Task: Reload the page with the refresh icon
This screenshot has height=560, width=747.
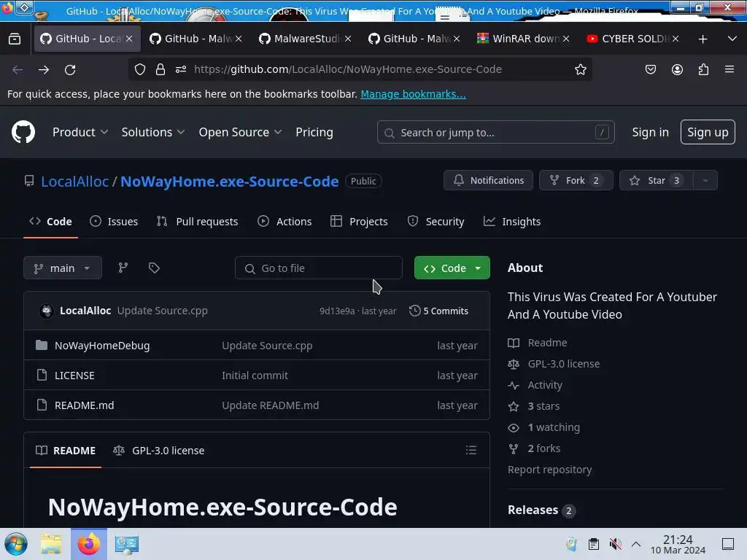Action: [x=70, y=69]
